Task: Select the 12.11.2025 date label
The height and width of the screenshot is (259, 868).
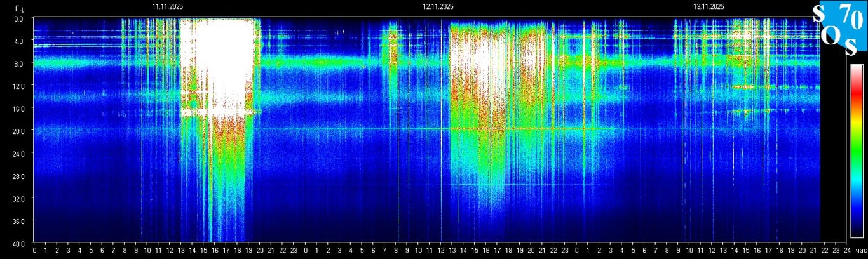Action: point(438,7)
